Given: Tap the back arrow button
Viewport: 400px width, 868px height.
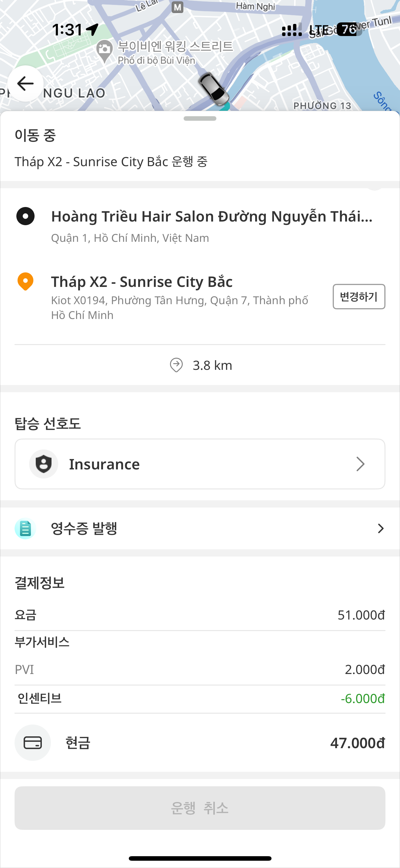Looking at the screenshot, I should click(x=25, y=84).
